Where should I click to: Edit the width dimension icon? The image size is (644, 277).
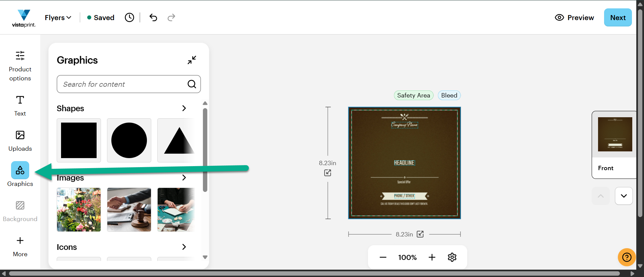point(420,234)
